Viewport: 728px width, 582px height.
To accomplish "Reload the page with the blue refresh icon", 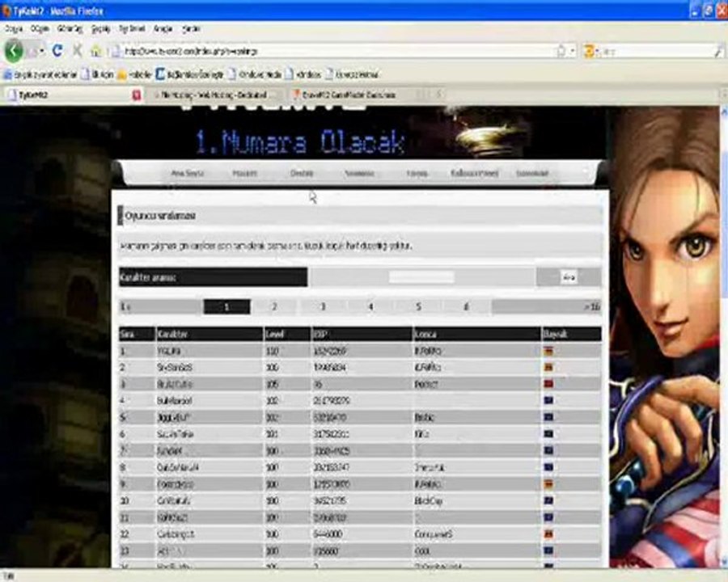I will coord(57,50).
